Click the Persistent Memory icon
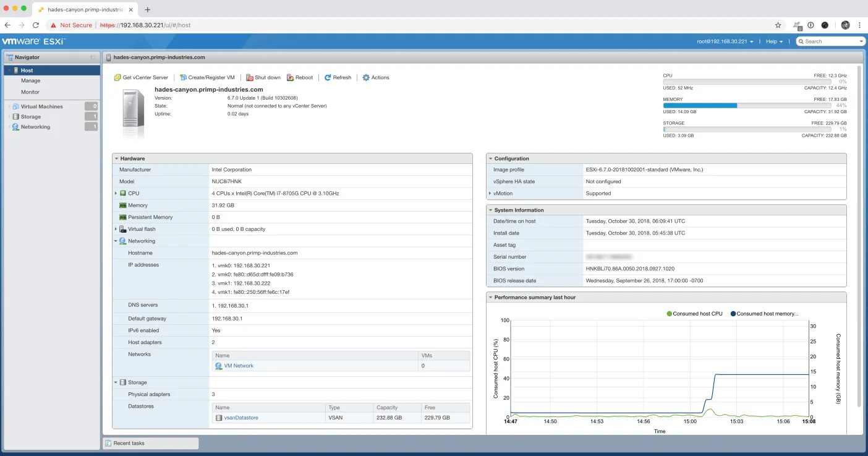 [123, 217]
